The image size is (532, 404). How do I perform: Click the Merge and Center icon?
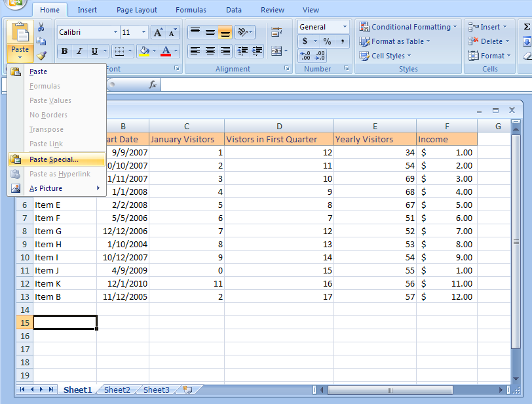(276, 51)
